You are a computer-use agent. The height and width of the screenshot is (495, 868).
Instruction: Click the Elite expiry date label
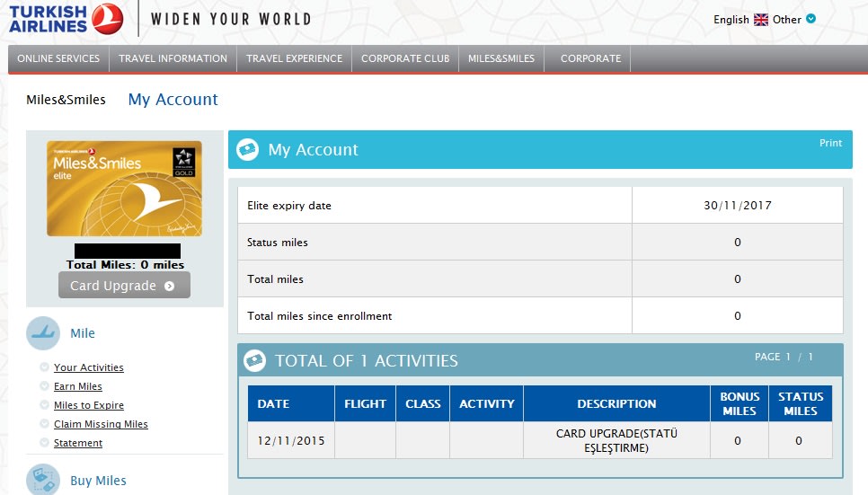tap(289, 206)
